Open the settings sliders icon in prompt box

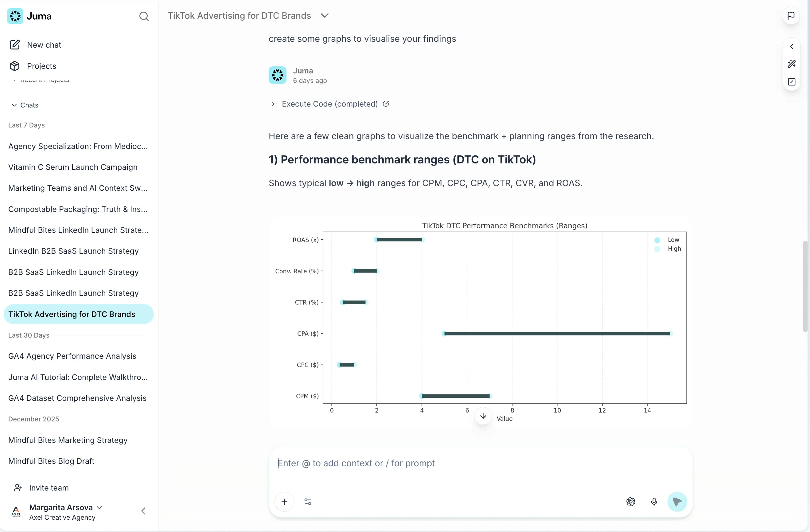(308, 501)
